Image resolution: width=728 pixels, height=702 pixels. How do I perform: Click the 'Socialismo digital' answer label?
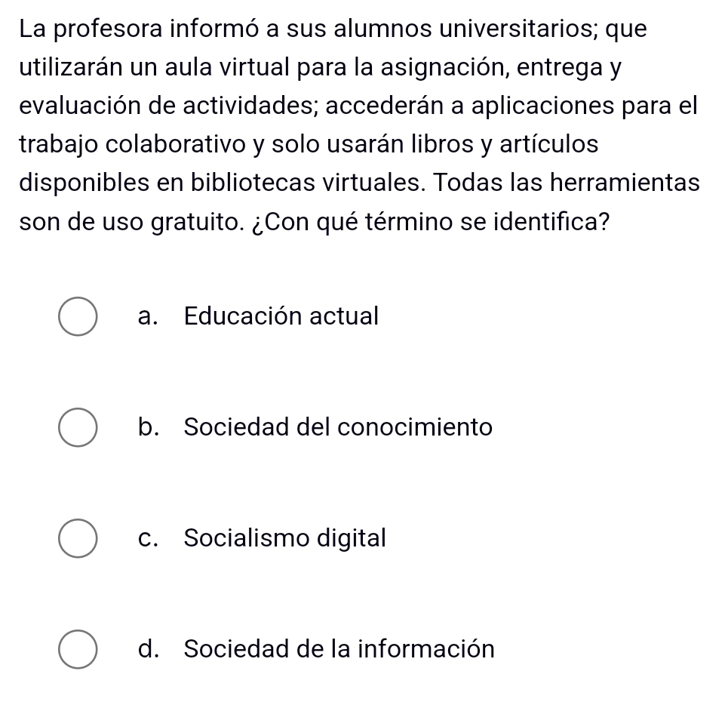point(286,538)
